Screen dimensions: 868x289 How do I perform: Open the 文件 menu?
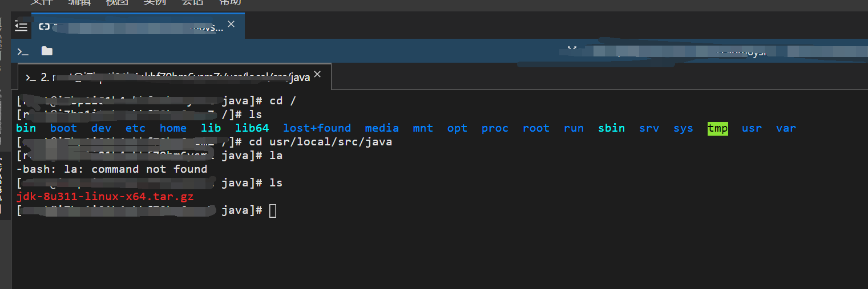42,2
